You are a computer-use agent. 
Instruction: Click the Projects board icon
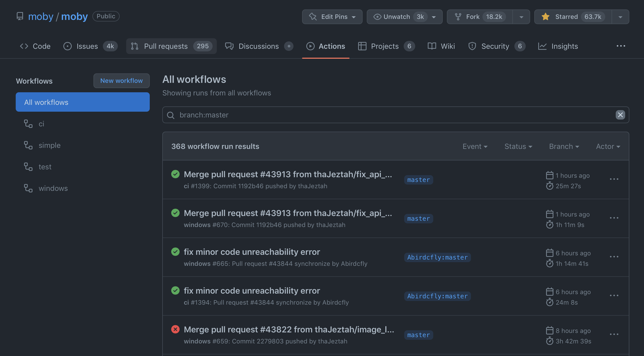point(362,46)
